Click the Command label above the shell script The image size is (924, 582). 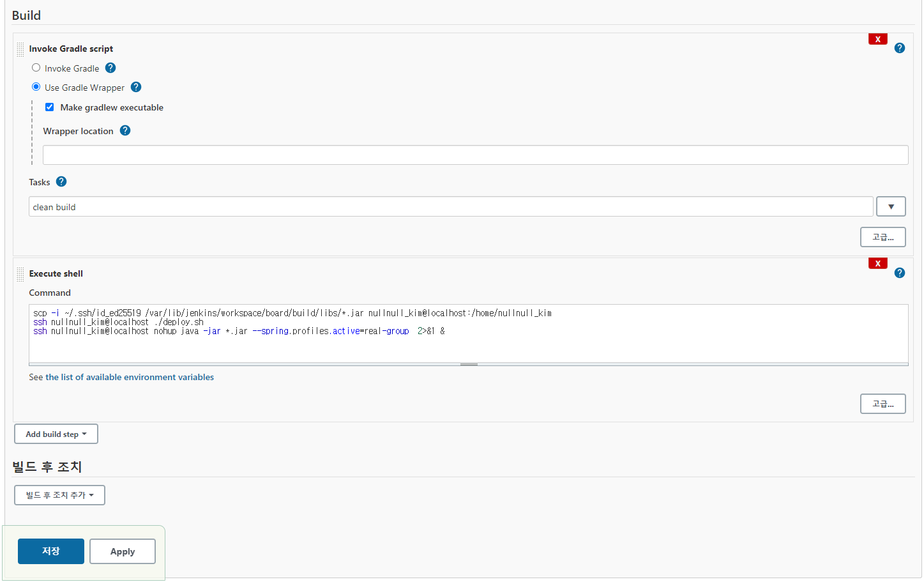(50, 293)
